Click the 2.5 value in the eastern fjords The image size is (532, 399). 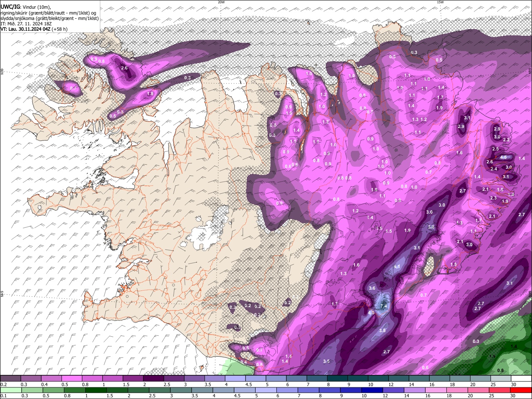(x=495, y=149)
